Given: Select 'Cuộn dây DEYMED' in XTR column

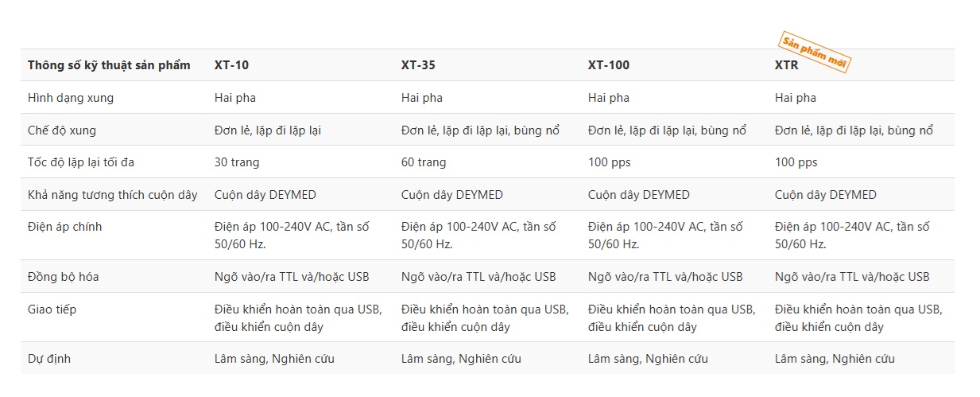Looking at the screenshot, I should click(826, 195).
